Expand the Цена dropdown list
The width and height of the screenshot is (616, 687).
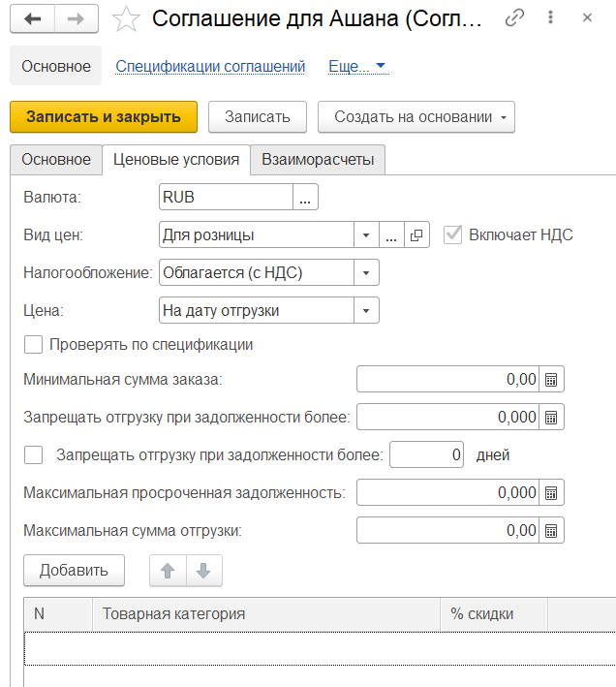(x=366, y=311)
